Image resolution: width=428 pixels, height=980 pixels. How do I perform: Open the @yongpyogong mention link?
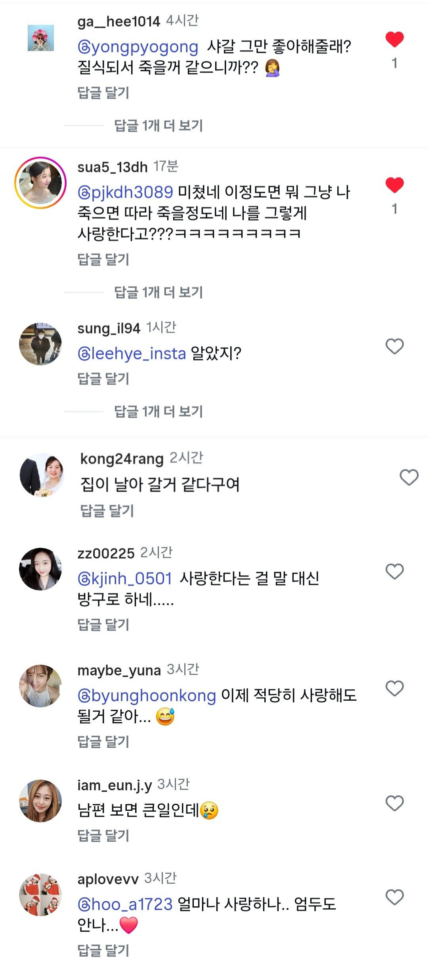pos(138,47)
